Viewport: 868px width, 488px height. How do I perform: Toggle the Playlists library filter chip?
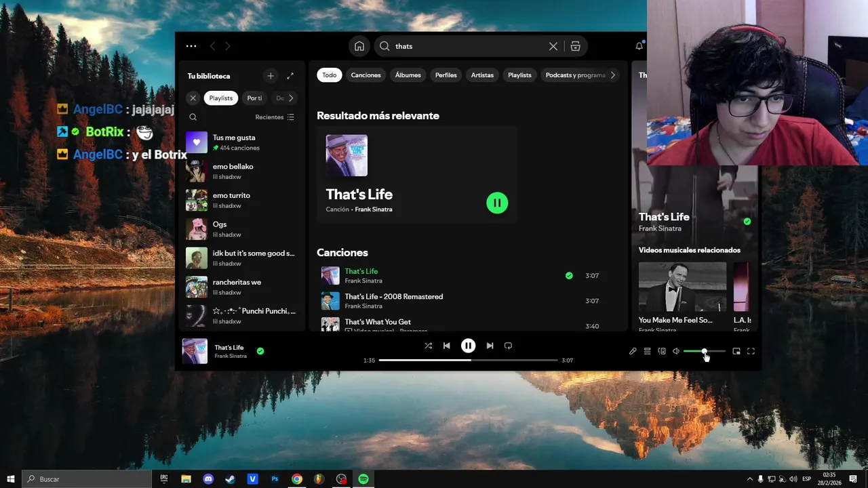click(220, 98)
